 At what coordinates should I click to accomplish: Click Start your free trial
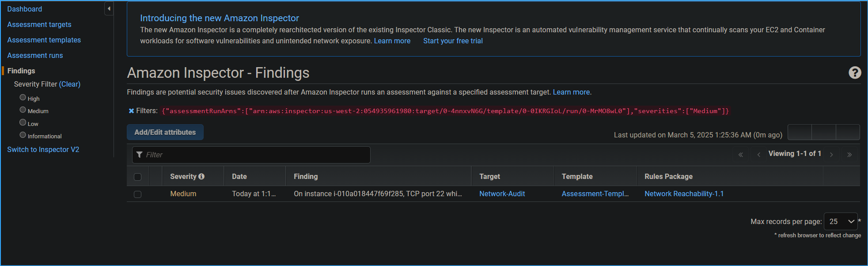pyautogui.click(x=453, y=41)
